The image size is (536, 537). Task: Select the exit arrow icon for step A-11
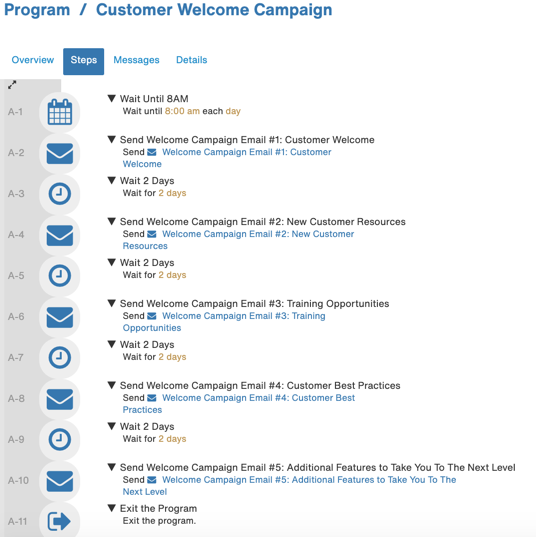[x=59, y=521]
